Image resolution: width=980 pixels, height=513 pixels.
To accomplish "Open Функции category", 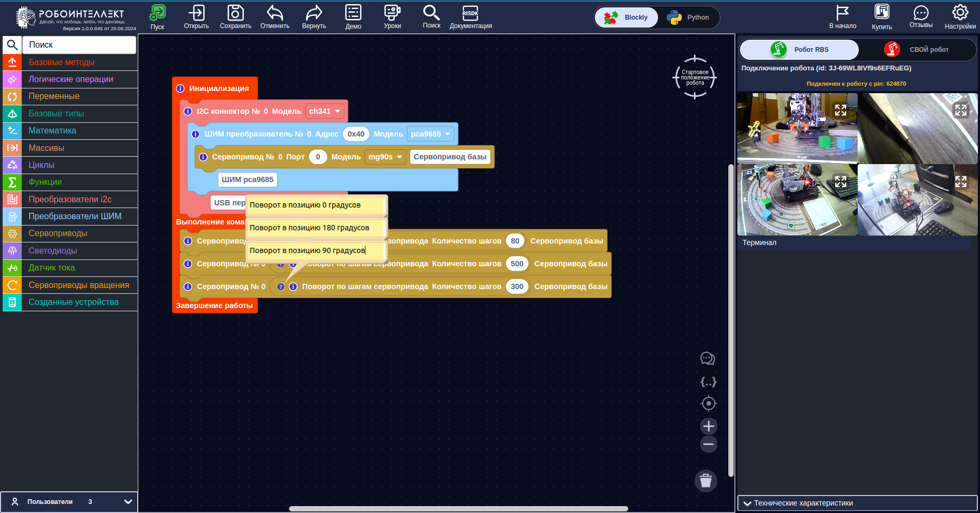I will pyautogui.click(x=70, y=182).
